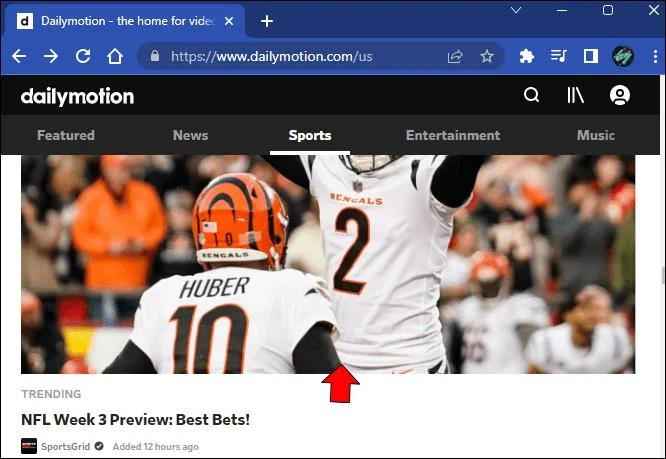Select the Sports category tab

pyautogui.click(x=310, y=135)
